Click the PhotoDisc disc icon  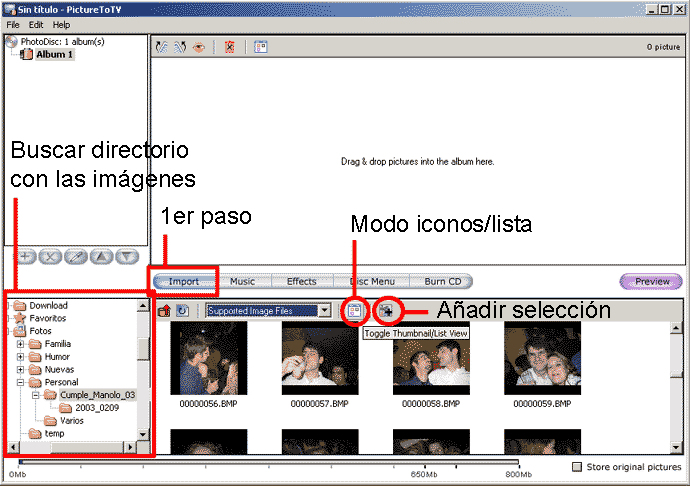click(11, 42)
